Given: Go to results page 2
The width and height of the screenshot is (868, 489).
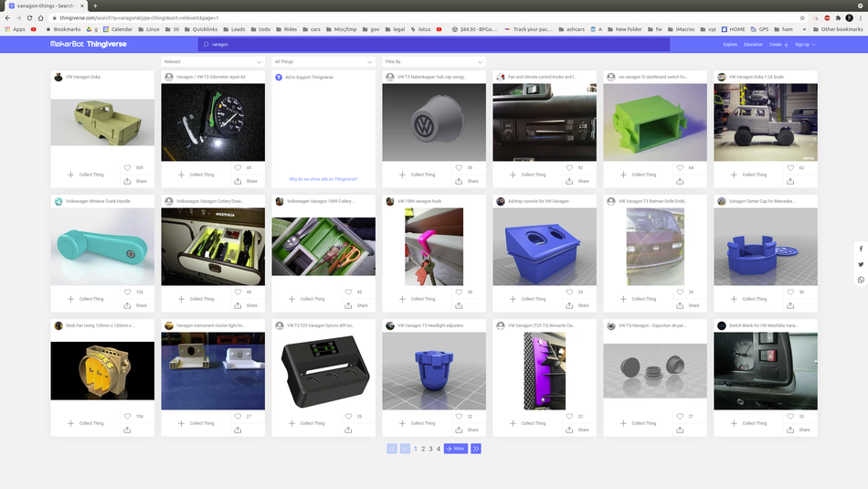Looking at the screenshot, I should tap(423, 449).
